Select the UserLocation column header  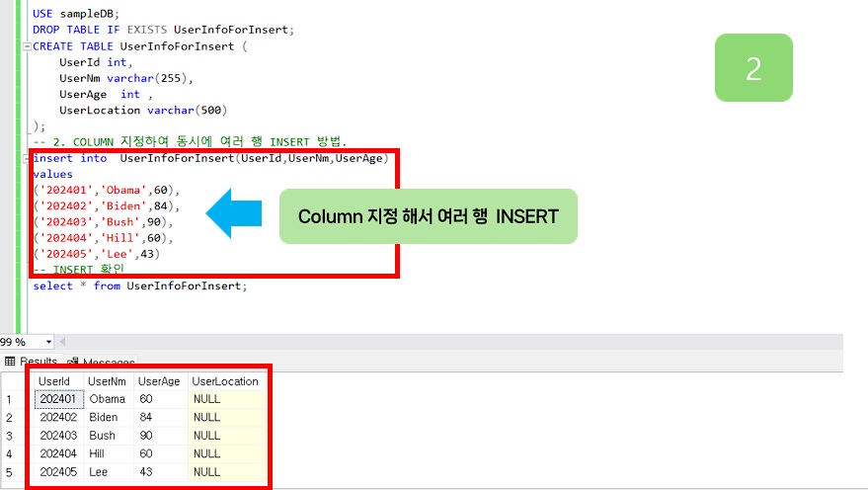(x=225, y=381)
